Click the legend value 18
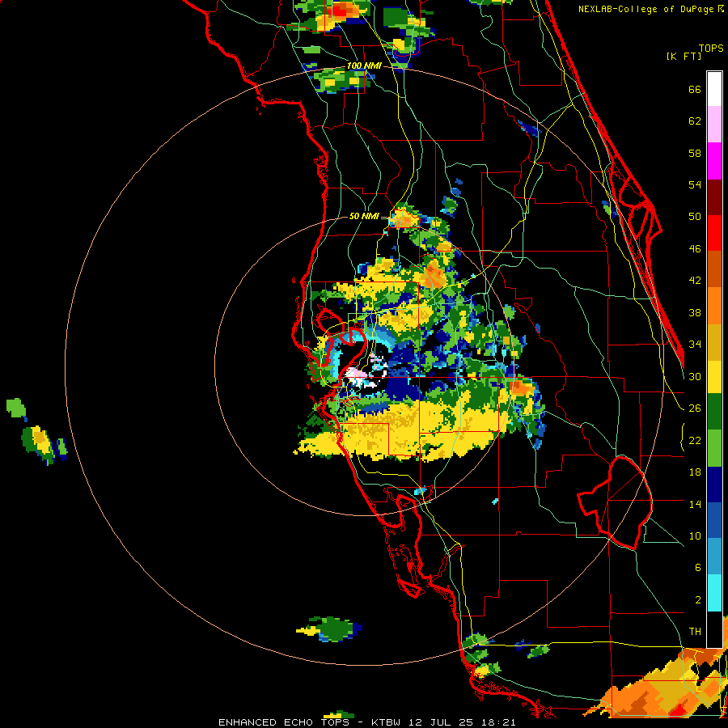Image resolution: width=728 pixels, height=728 pixels. point(695,472)
